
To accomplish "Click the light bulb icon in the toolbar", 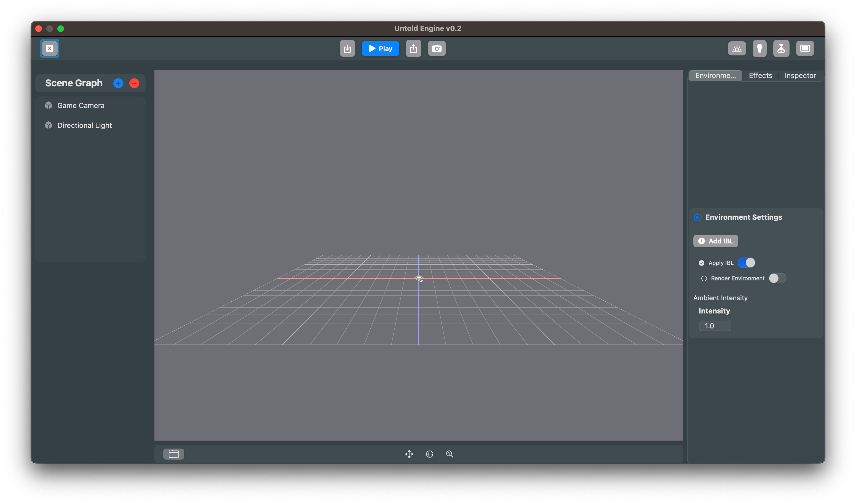I will point(760,48).
